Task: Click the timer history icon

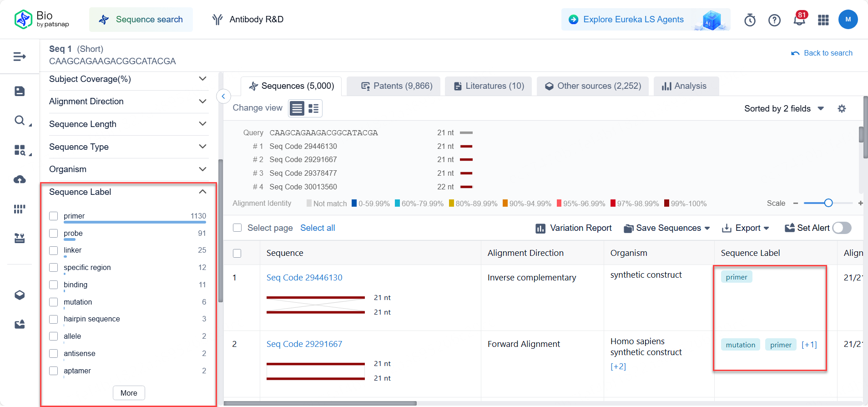Action: 750,20
